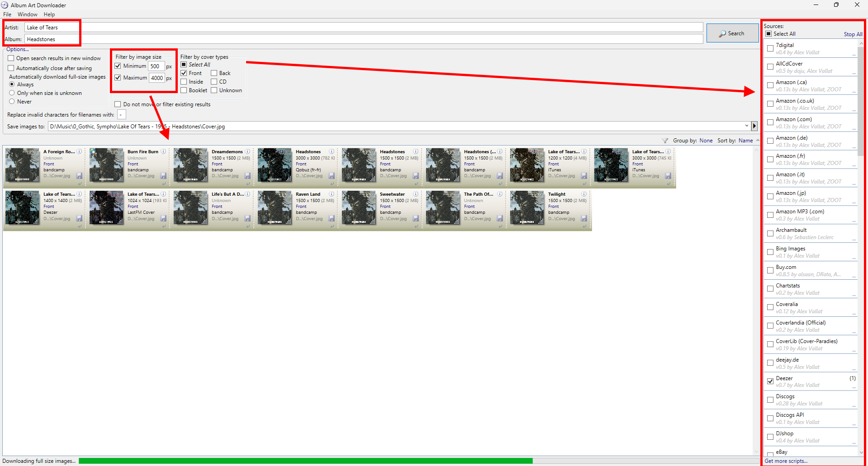
Task: Save the A Foreign Ro... cover via floppy icon
Action: [79, 176]
